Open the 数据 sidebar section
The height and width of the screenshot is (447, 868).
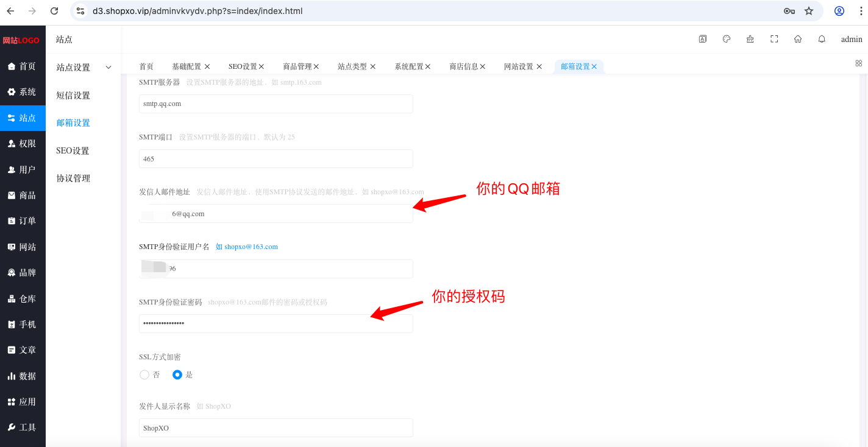(23, 376)
